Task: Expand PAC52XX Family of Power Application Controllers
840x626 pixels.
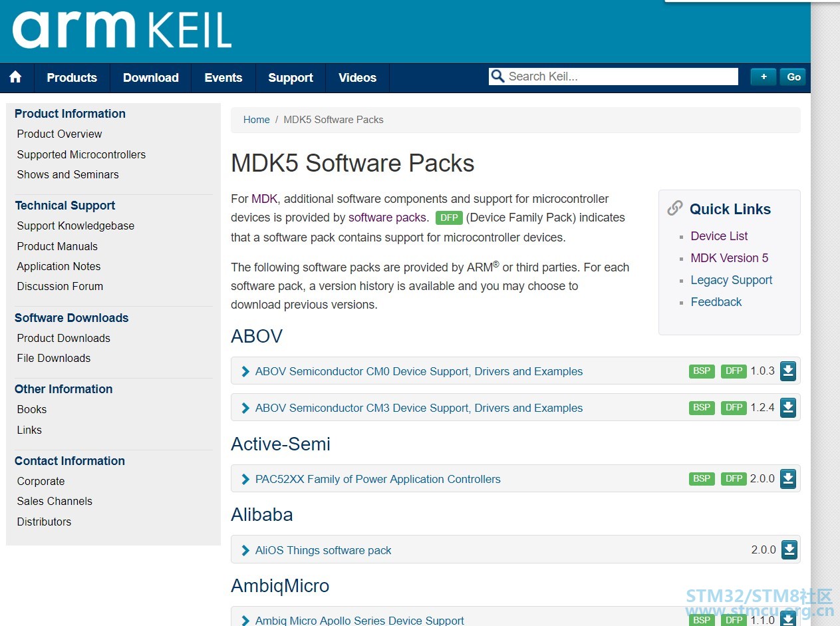Action: [x=245, y=480]
